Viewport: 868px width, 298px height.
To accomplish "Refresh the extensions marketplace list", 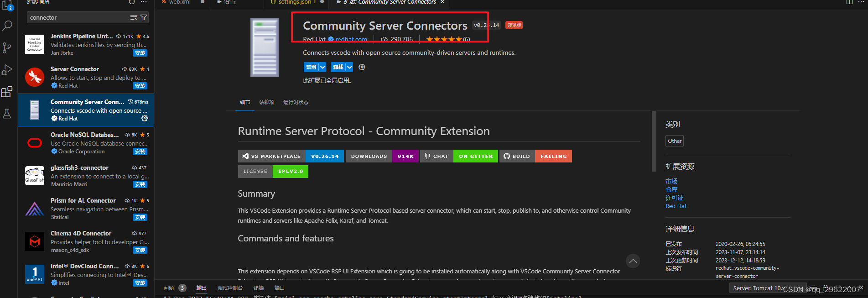I will 132,2.
